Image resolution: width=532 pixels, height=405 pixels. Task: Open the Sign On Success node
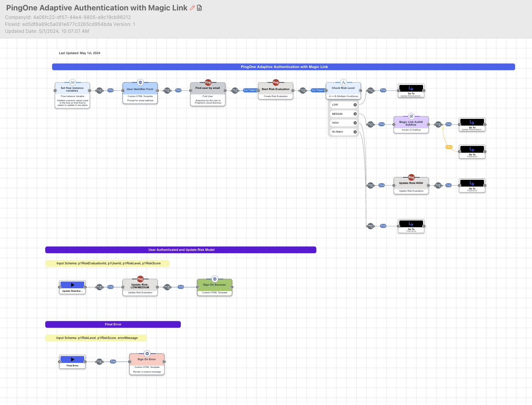(x=214, y=287)
